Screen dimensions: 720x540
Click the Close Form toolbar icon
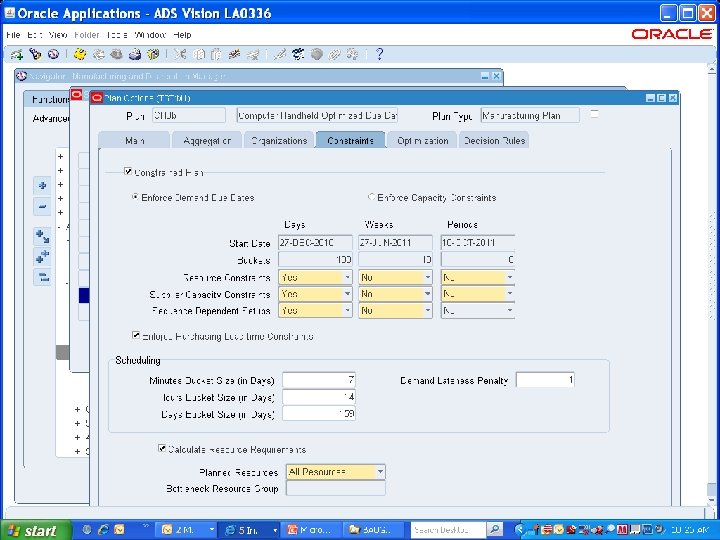point(152,55)
